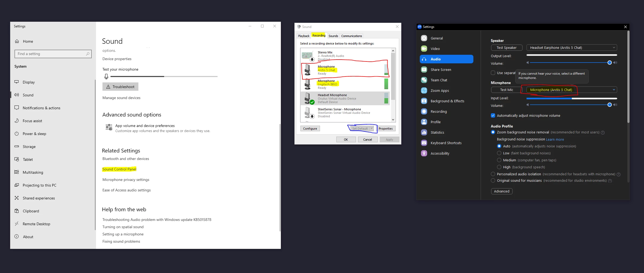Click the Storage drive icon in Windows Settings
644x273 pixels.
[17, 146]
